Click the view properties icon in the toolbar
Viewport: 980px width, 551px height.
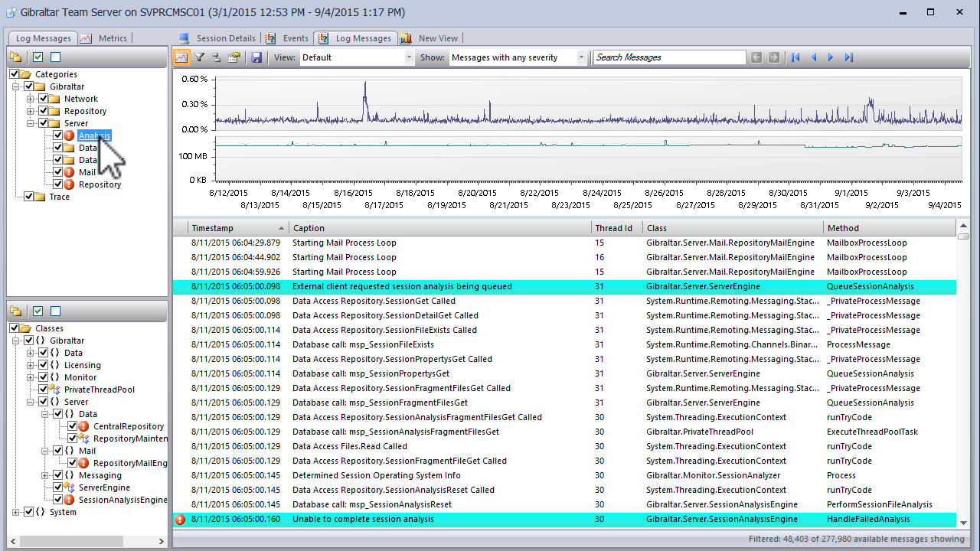[234, 57]
